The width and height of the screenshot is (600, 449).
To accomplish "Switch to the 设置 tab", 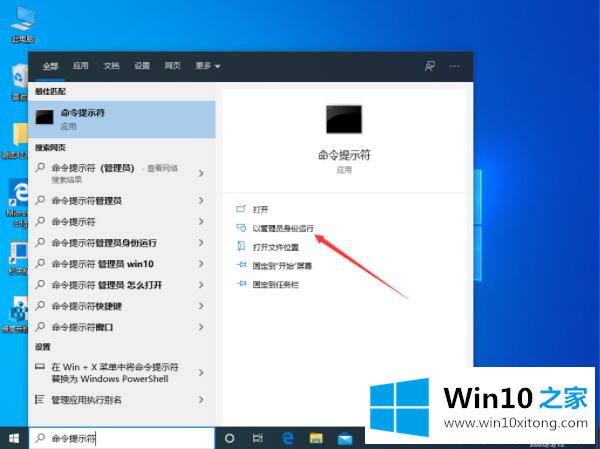I will pyautogui.click(x=142, y=66).
